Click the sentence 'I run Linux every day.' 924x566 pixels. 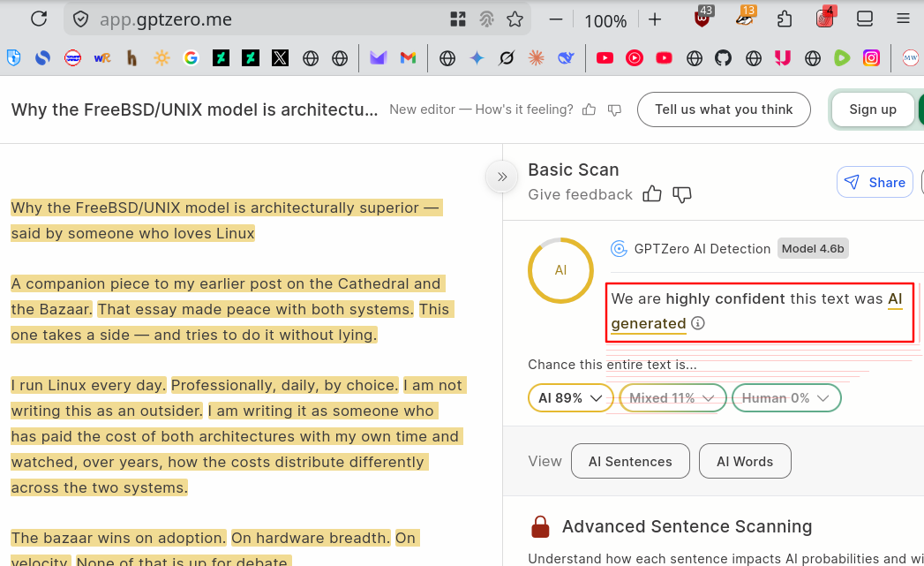88,386
